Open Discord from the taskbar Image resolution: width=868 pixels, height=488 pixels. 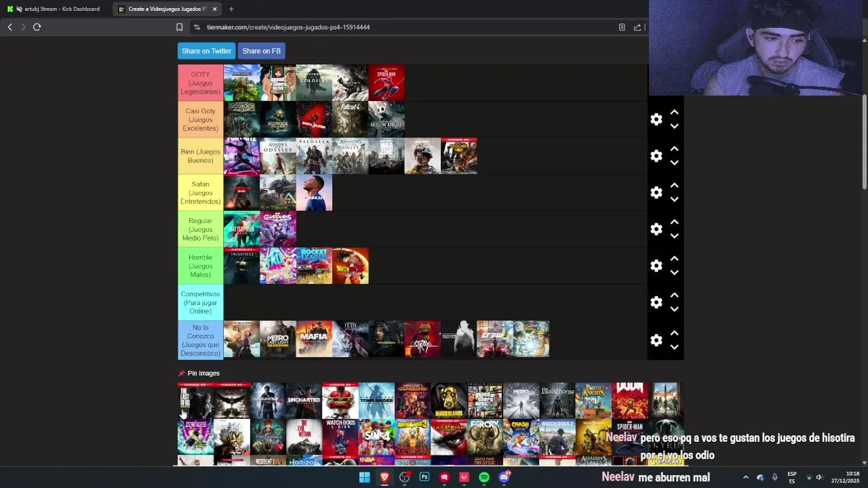pos(504,477)
